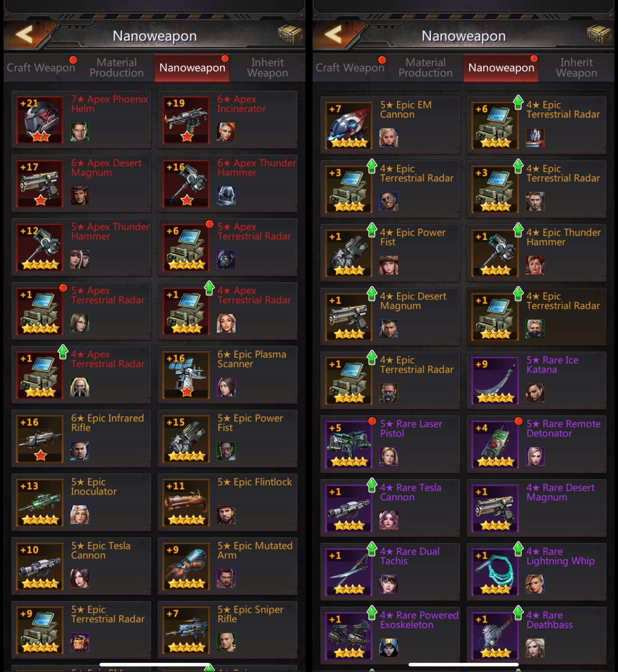Open the Material Production tab in left panel
Viewport: 618px width, 672px height.
(x=116, y=68)
